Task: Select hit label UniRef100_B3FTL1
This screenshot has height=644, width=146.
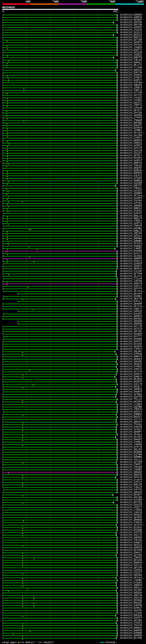Action: coord(131,301)
